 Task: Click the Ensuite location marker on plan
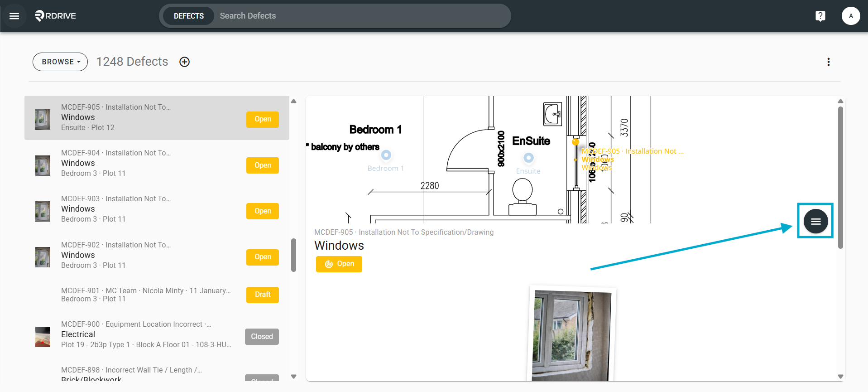[x=528, y=158]
